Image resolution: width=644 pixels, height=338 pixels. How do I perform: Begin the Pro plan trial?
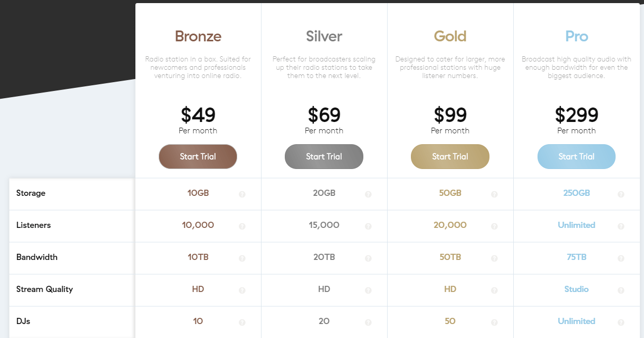pos(576,157)
